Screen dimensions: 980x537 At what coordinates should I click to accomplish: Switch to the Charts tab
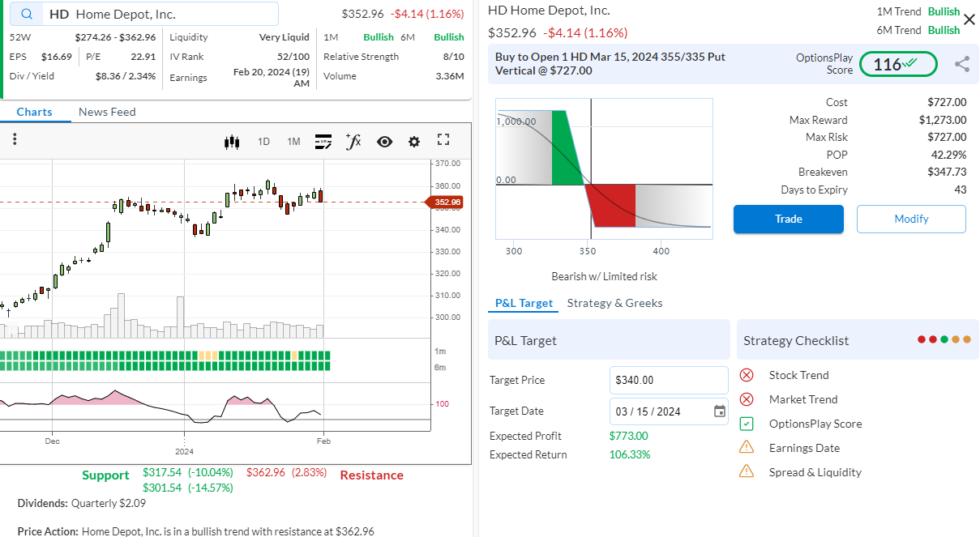pos(34,112)
